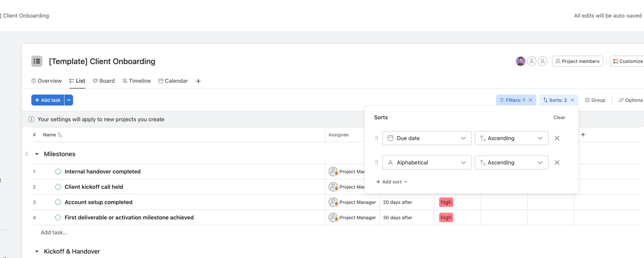Open the Group options

(x=595, y=100)
